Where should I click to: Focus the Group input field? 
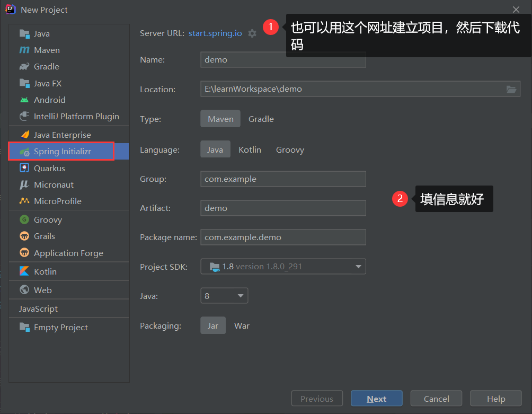coord(283,179)
